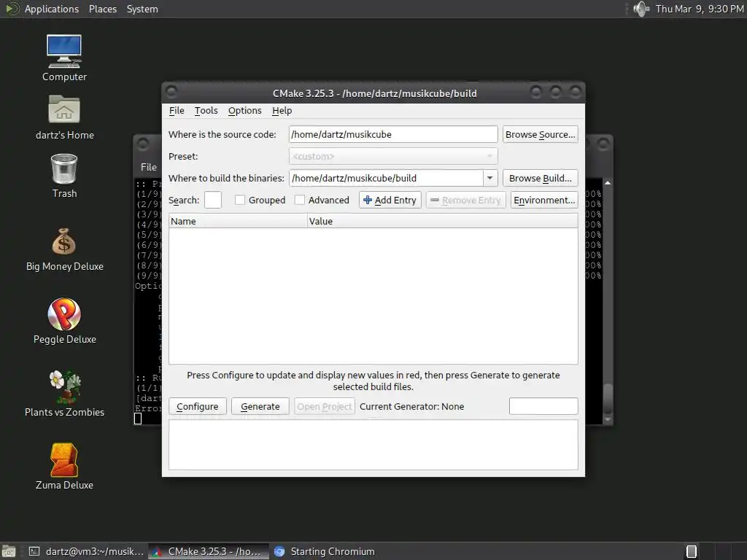Viewport: 747px width, 560px height.
Task: Click the Browse Source button
Action: (x=541, y=134)
